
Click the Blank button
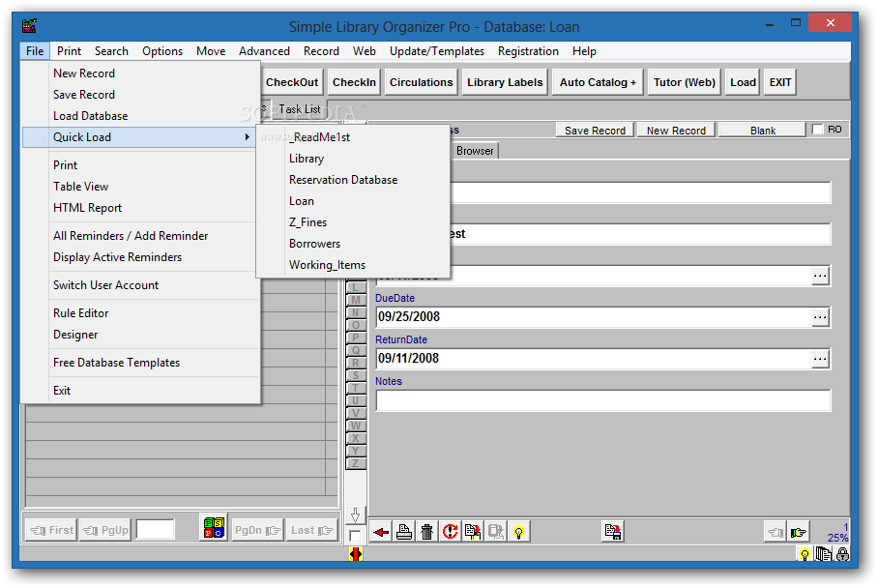tap(763, 130)
